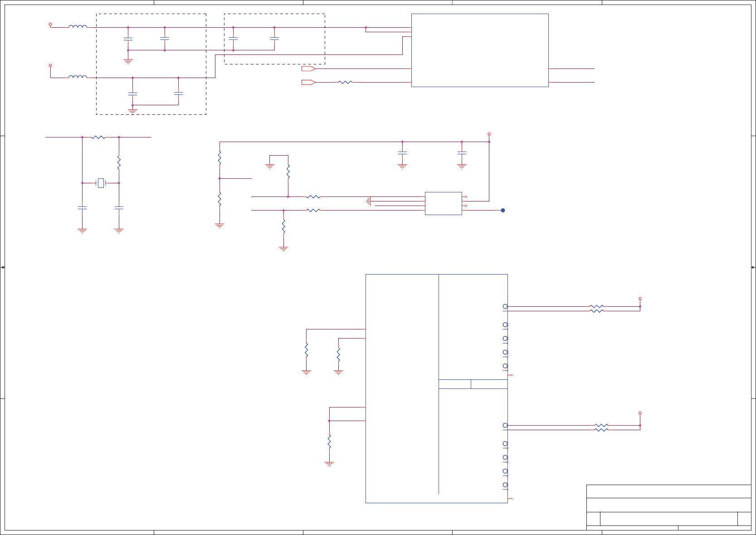Select the upper resistor of the voltage divider

point(219,158)
